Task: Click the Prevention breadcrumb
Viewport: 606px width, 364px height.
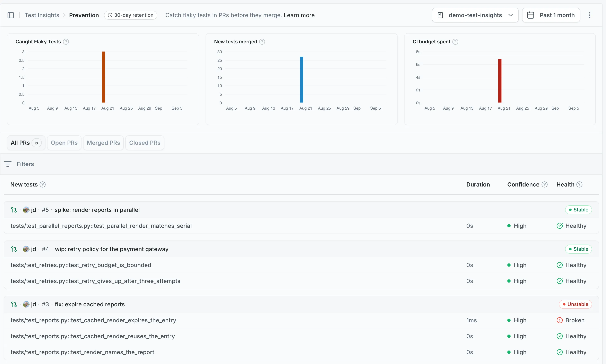Action: pyautogui.click(x=84, y=15)
